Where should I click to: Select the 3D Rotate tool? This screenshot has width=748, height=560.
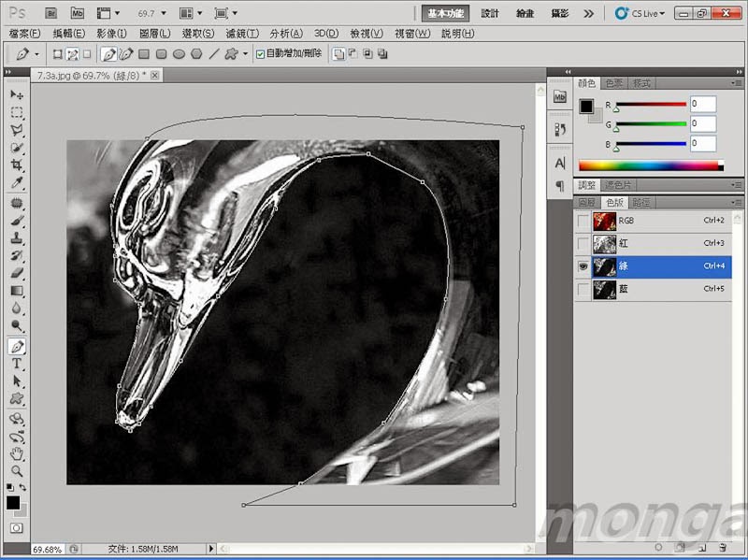coord(17,419)
